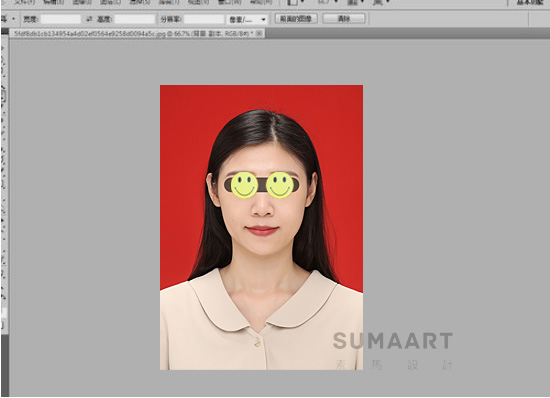Click the Crop tool preset icon in the options bar

[x=4, y=19]
